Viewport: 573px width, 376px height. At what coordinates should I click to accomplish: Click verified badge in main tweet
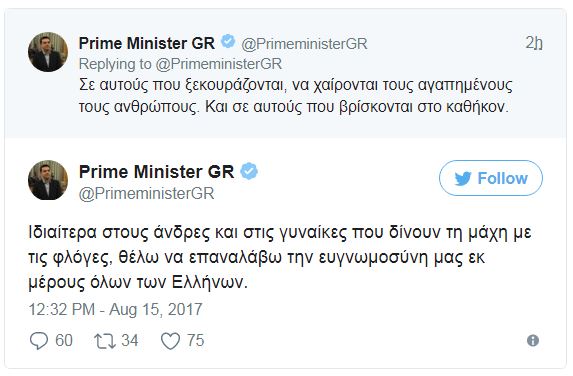tap(249, 171)
